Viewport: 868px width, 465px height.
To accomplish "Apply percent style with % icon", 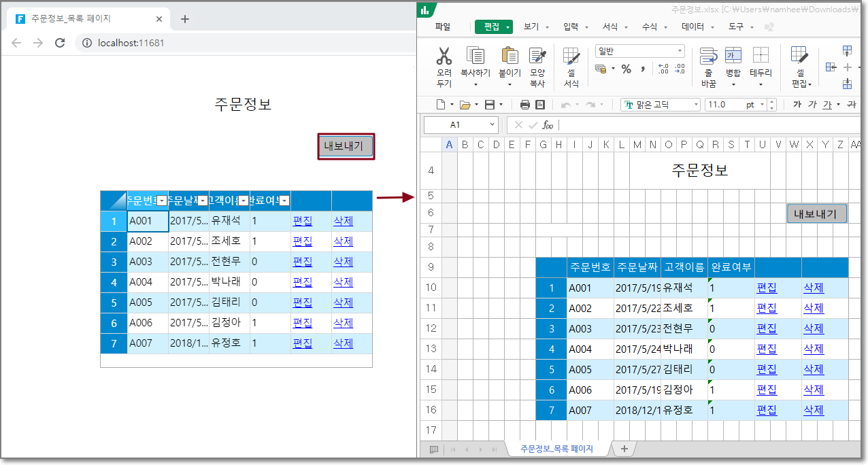I will coord(626,69).
